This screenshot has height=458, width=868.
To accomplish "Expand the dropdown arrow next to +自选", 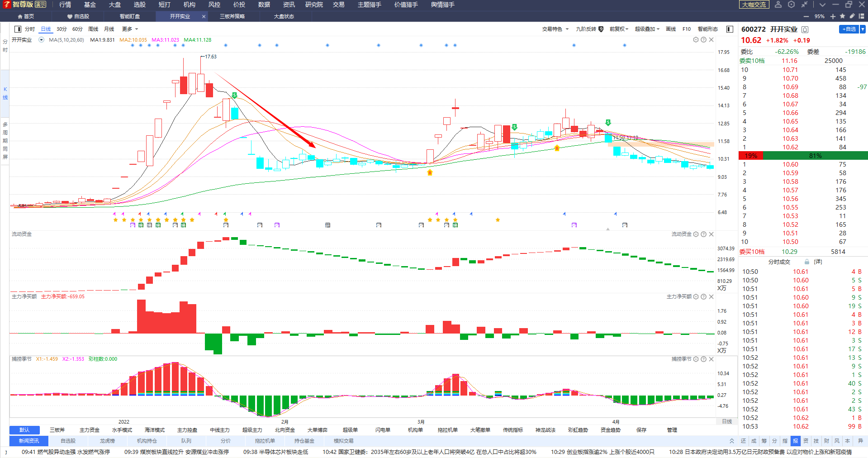I will click(x=863, y=29).
